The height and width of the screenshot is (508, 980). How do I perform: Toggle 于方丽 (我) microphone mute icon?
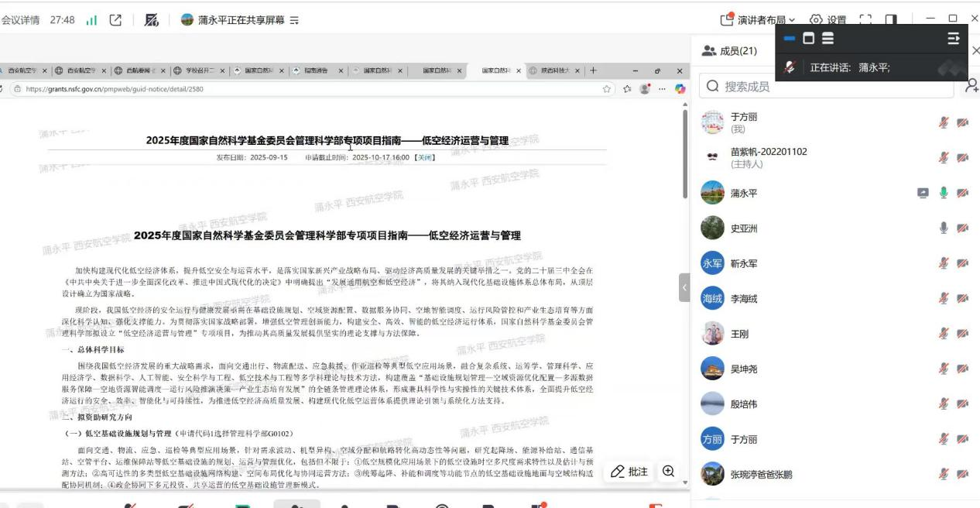click(944, 122)
